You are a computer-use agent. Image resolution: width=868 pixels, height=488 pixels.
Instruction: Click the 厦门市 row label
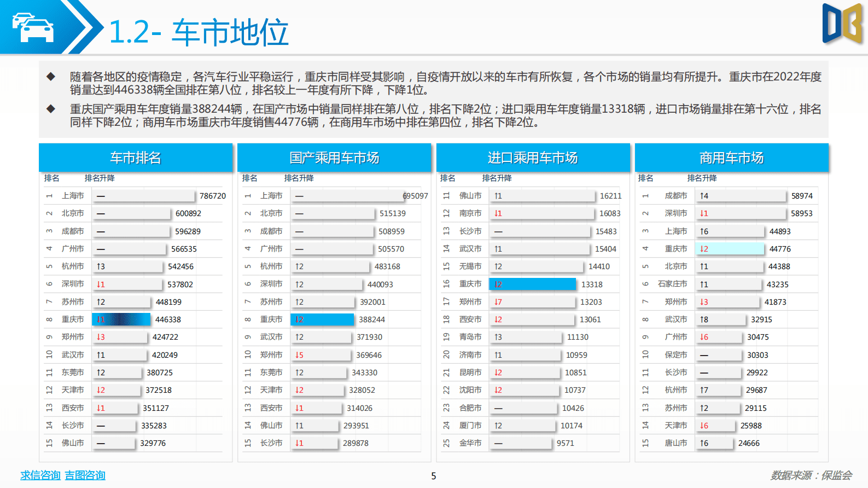tap(470, 426)
